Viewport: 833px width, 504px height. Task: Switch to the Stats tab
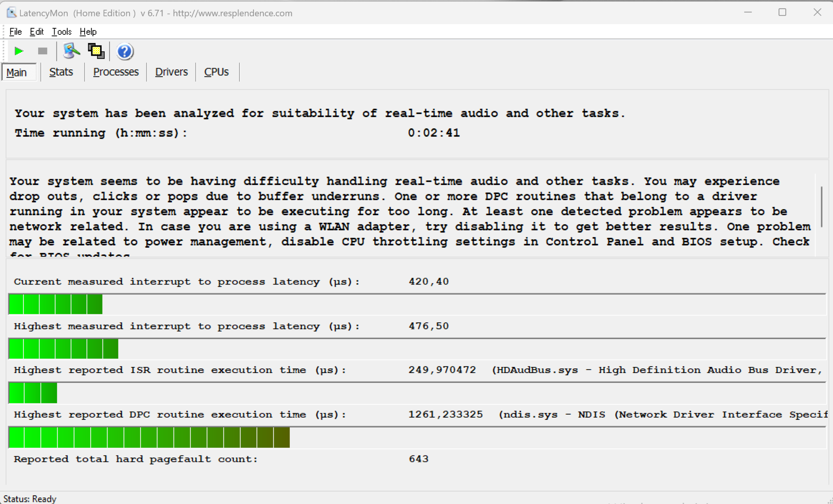coord(61,72)
